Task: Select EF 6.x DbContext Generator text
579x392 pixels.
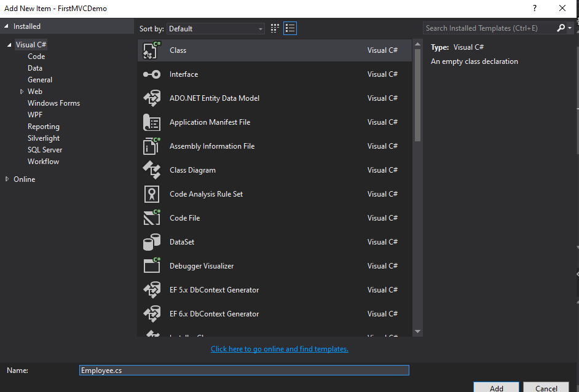Action: (214, 314)
